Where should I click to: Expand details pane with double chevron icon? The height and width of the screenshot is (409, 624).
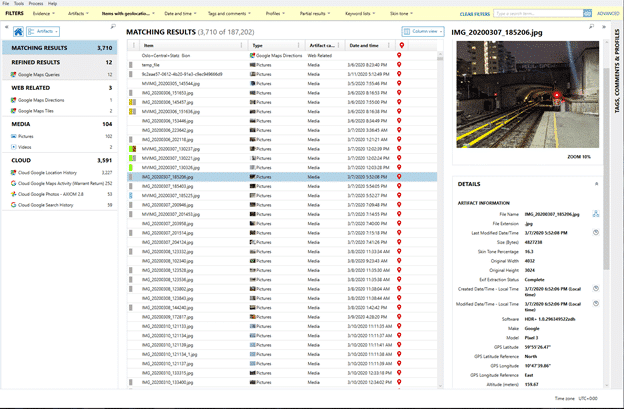[604, 27]
